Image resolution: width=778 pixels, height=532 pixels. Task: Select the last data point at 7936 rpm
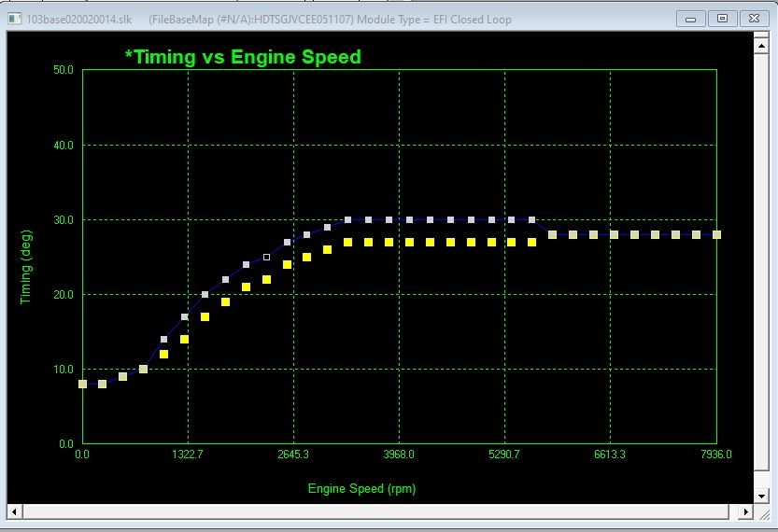point(716,235)
